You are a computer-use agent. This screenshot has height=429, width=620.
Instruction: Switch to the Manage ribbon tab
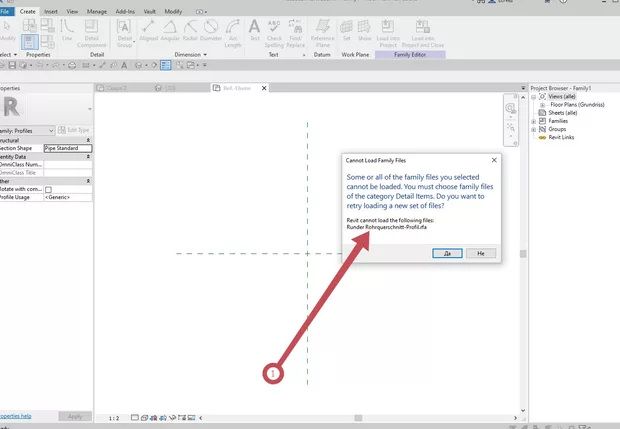coord(97,11)
